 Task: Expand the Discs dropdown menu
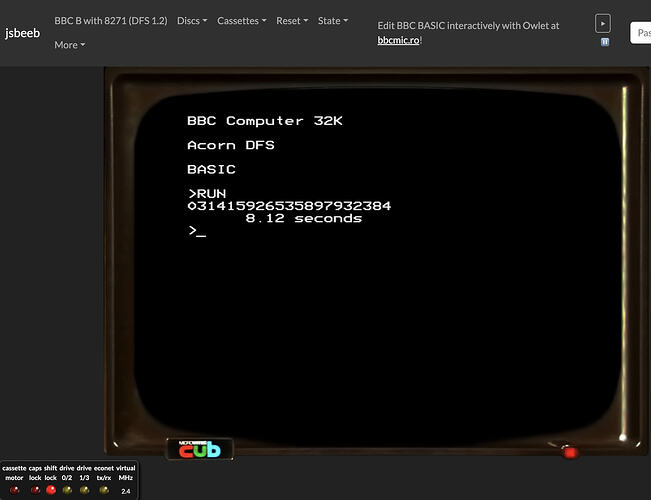(192, 21)
